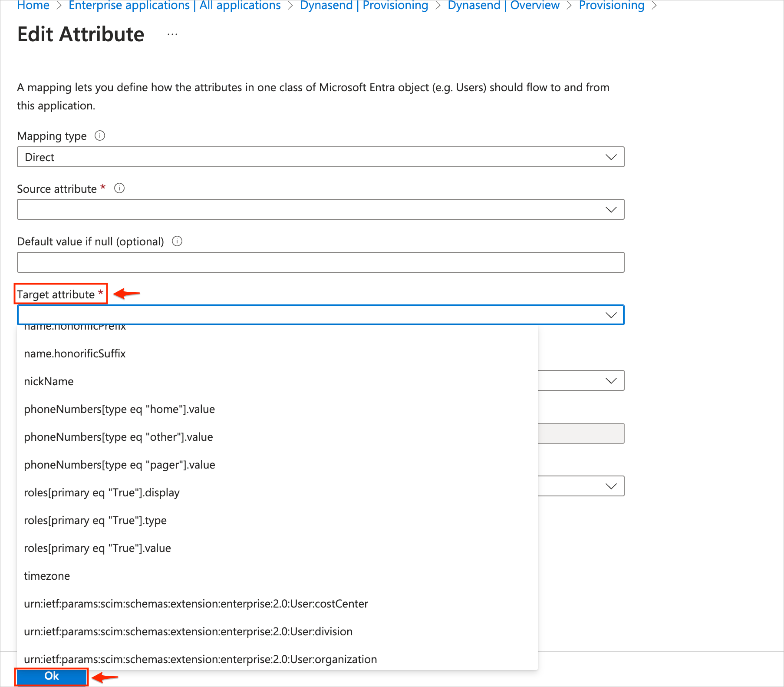Image resolution: width=784 pixels, height=687 pixels.
Task: Click the Source attribute info icon
Action: (x=119, y=188)
